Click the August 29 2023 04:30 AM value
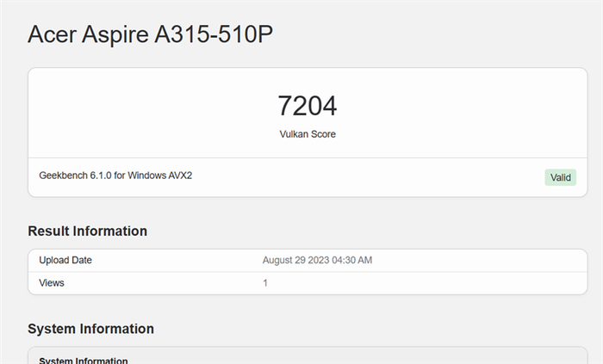Viewport: 603px width, 364px height. [317, 260]
